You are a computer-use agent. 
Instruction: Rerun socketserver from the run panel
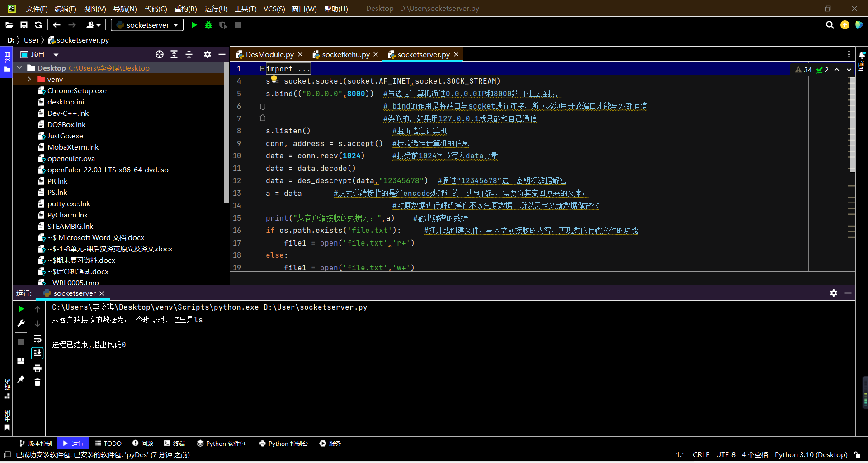pos(21,309)
